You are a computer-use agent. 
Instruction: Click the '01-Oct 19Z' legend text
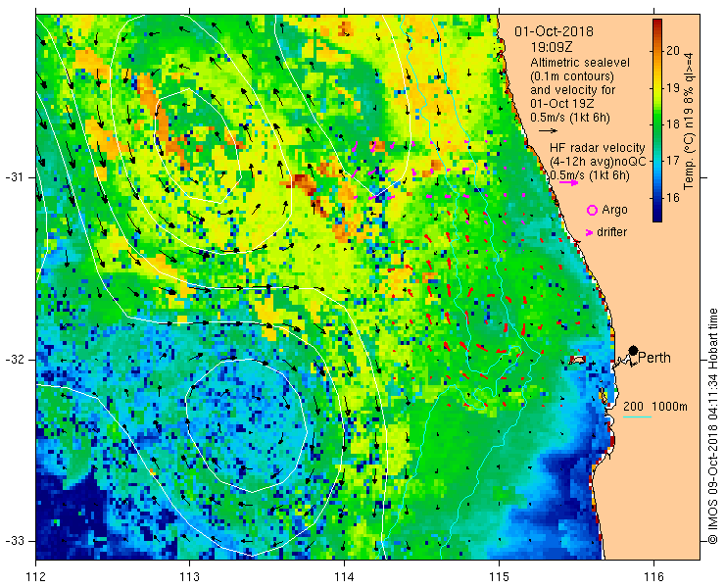click(x=563, y=104)
